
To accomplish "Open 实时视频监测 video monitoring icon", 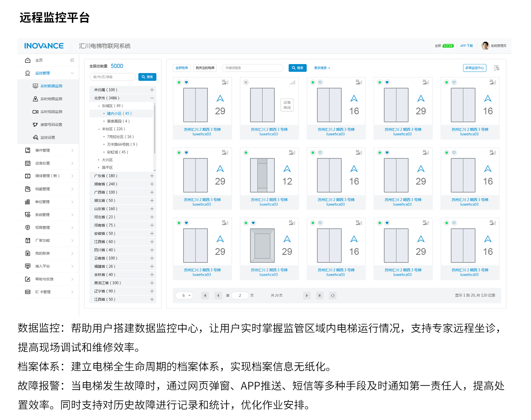I will (35, 112).
